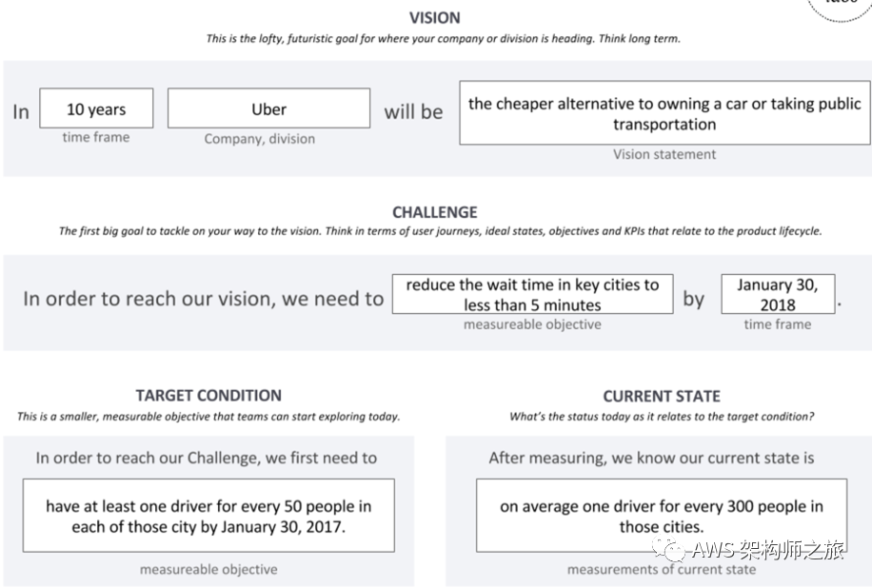This screenshot has width=872, height=588.
Task: Select the "Uber" company field
Action: coord(268,109)
